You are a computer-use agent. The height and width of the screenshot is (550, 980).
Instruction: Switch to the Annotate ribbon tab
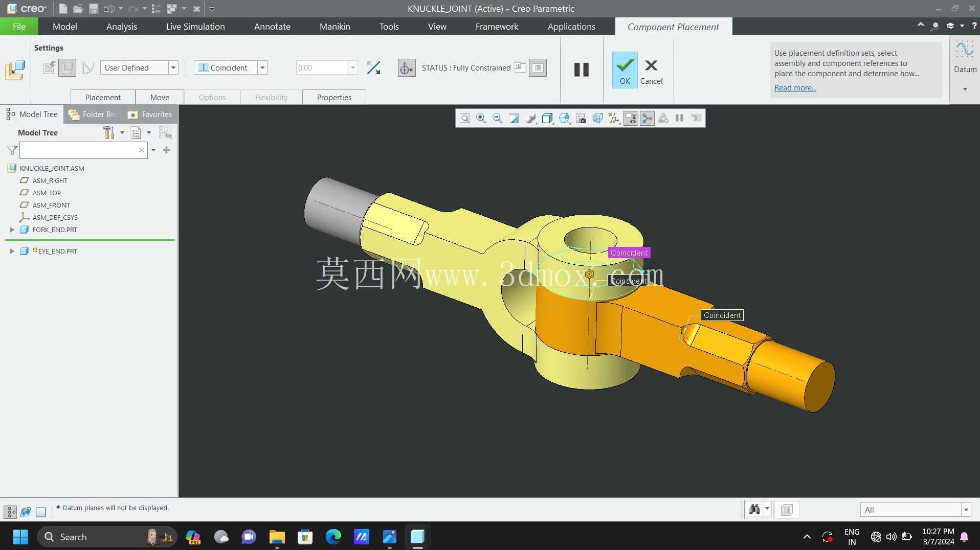pyautogui.click(x=272, y=27)
